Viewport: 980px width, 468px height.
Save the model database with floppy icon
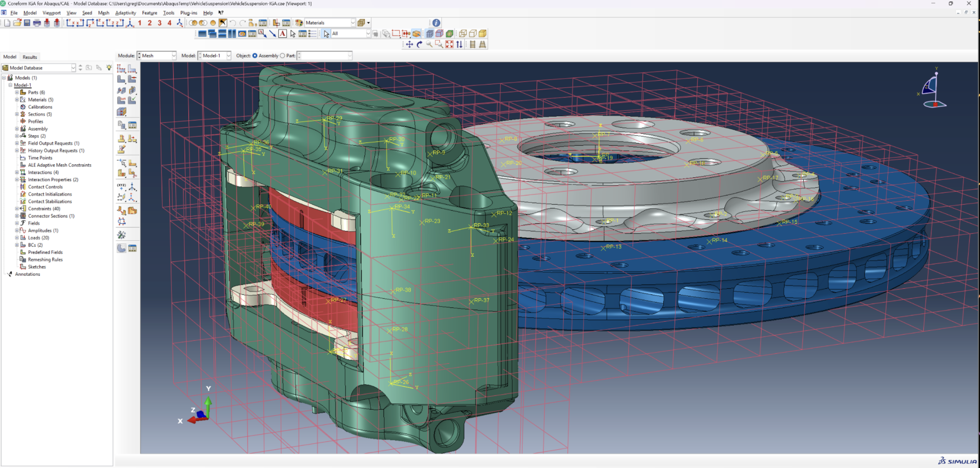tap(27, 23)
